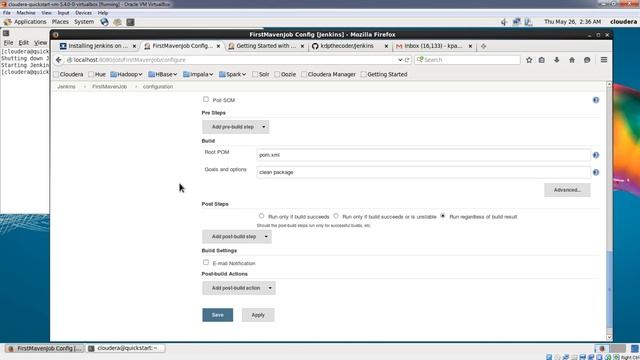Image resolution: width=640 pixels, height=360 pixels.
Task: Open the Firefox downloads arrow icon
Action: tap(557, 60)
